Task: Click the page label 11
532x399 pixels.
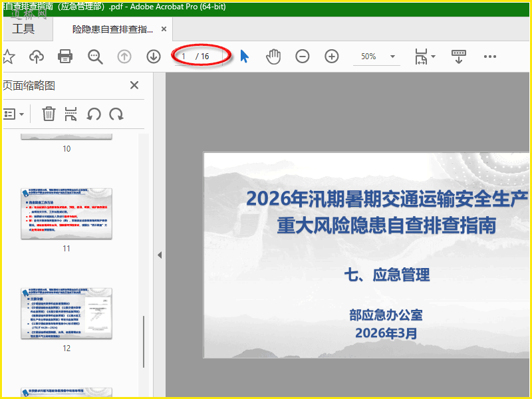Action: pyautogui.click(x=66, y=249)
